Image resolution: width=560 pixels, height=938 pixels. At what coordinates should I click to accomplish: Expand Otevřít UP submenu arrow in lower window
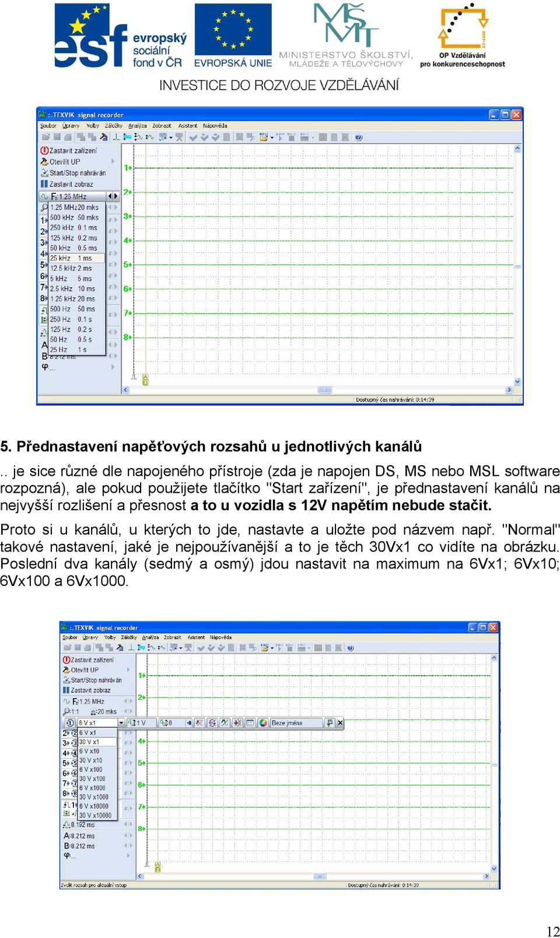pos(128,670)
